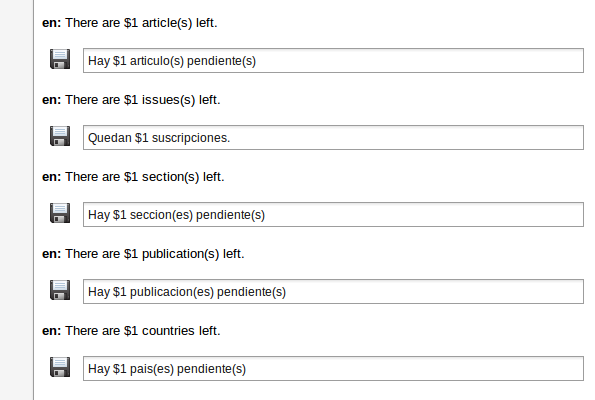
Task: Click the 'en:' label before the article(s) string
Action: [x=51, y=23]
